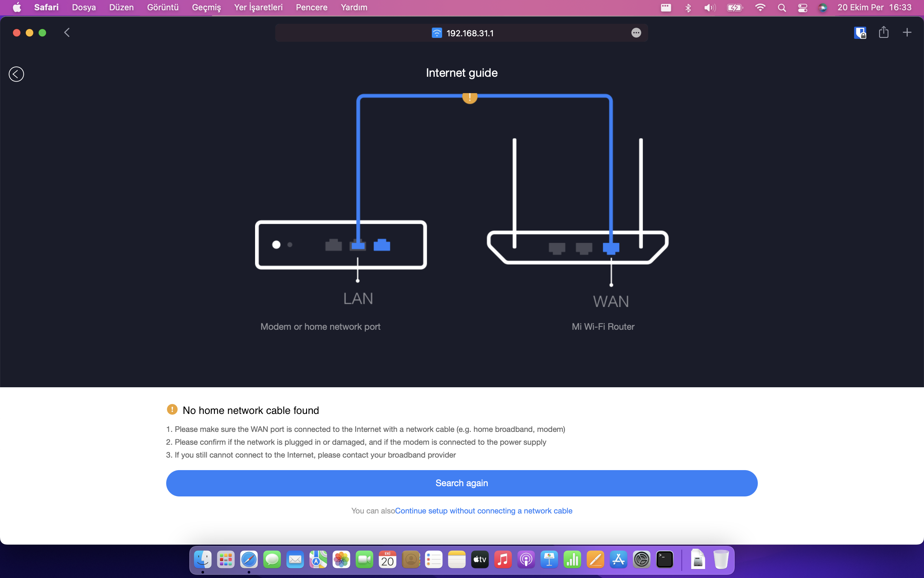The image size is (924, 578).
Task: Open Finder from the Dock
Action: point(203,560)
